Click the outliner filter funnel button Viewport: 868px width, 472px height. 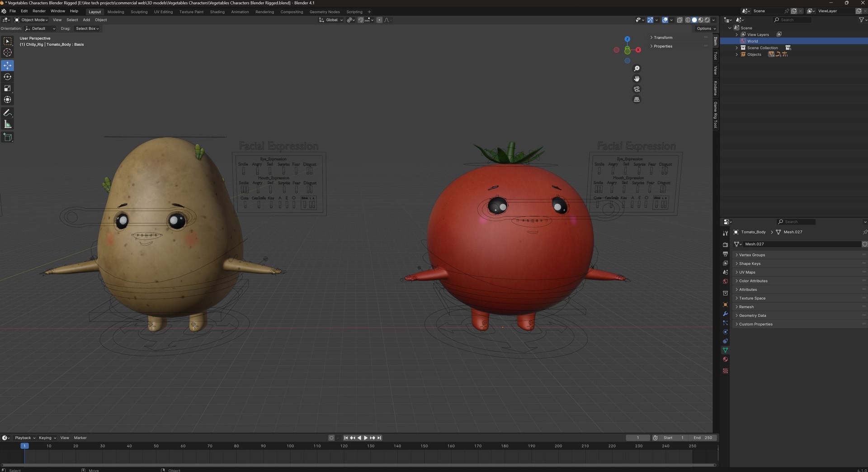[862, 20]
